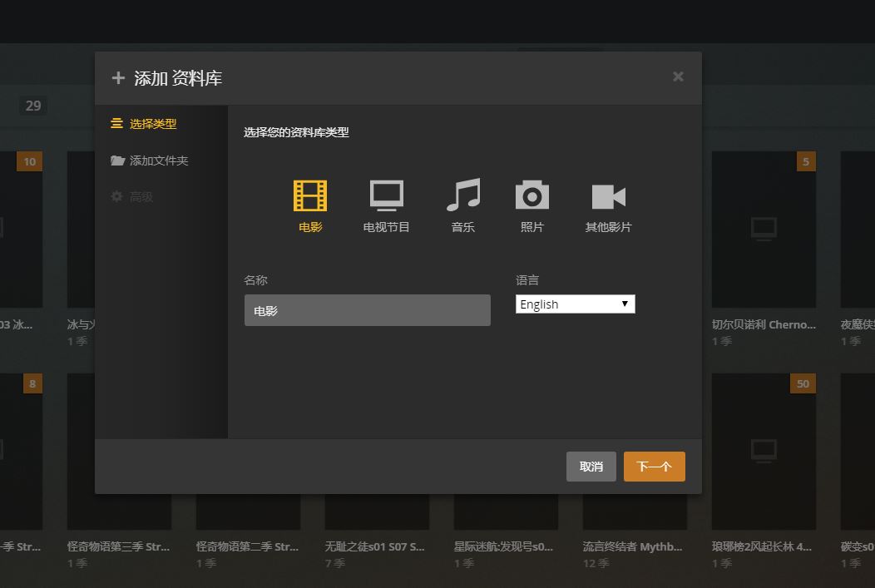Click the dropdown arrow next to English

coord(625,304)
